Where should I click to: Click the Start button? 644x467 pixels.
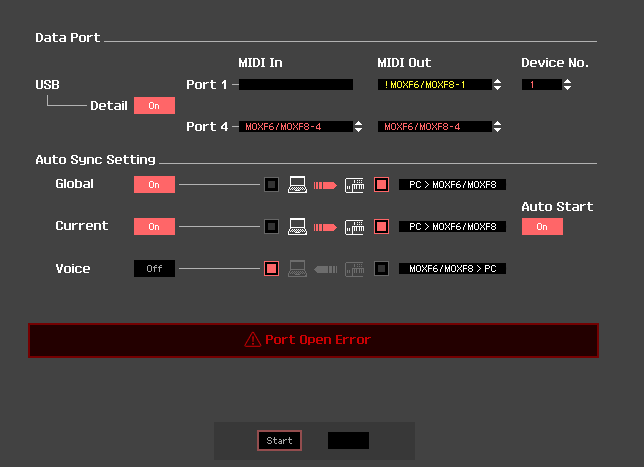tap(279, 441)
